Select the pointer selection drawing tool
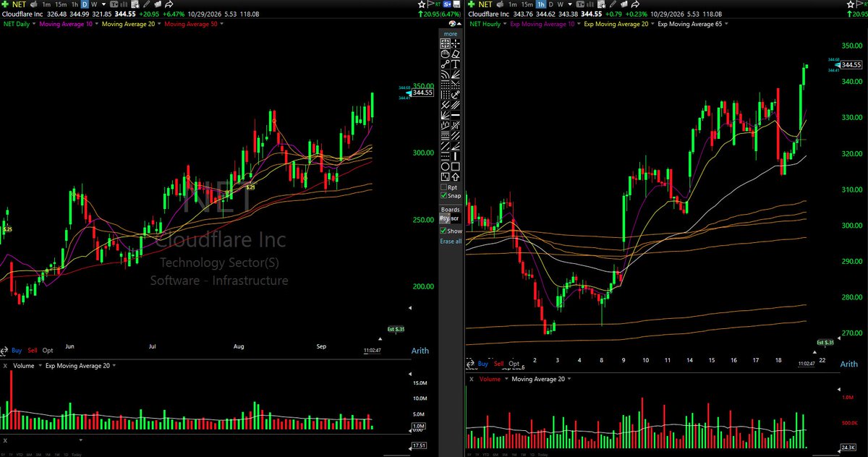This screenshot has height=457, width=868. tap(446, 43)
